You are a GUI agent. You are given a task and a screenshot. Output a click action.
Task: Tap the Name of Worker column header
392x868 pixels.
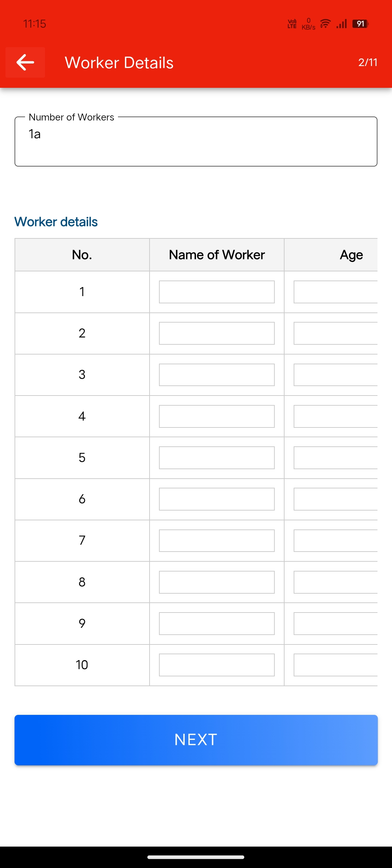pyautogui.click(x=217, y=255)
